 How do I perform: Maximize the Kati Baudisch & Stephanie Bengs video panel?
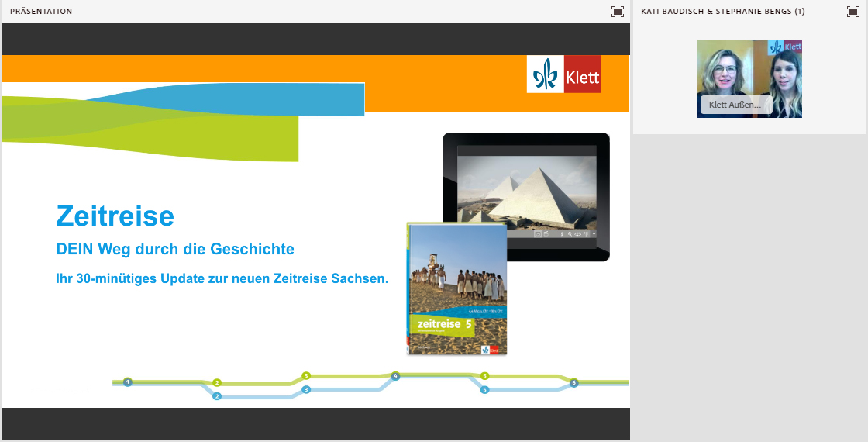click(853, 11)
